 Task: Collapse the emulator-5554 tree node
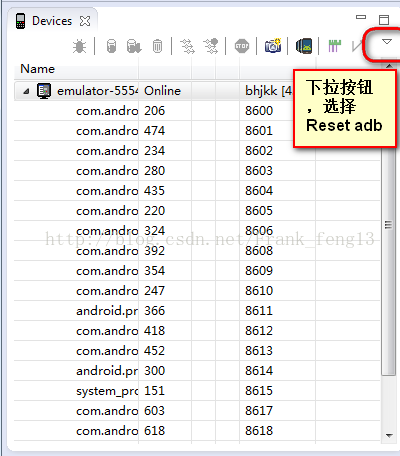tap(26, 91)
